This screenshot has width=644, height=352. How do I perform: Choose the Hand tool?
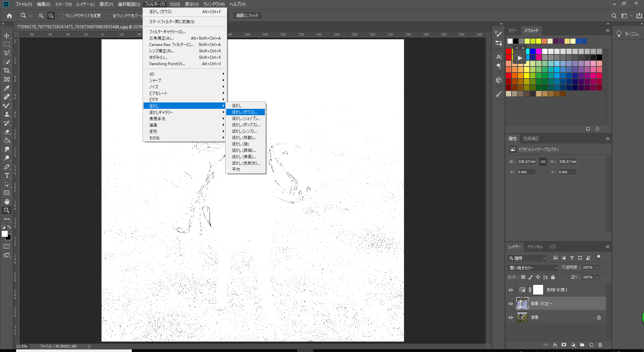(7, 202)
